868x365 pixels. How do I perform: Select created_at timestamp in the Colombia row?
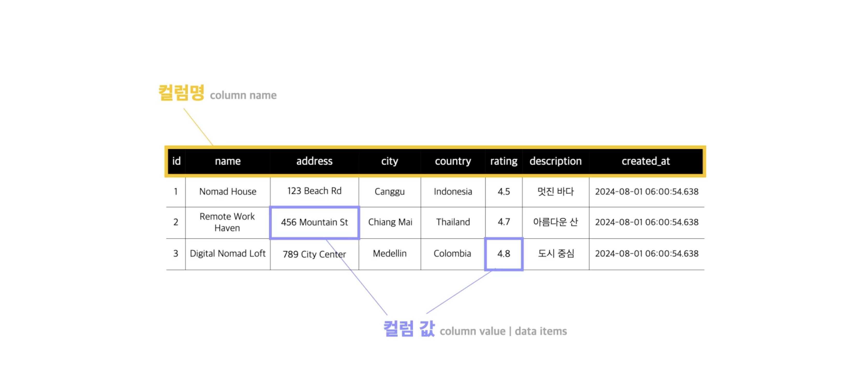coord(647,254)
